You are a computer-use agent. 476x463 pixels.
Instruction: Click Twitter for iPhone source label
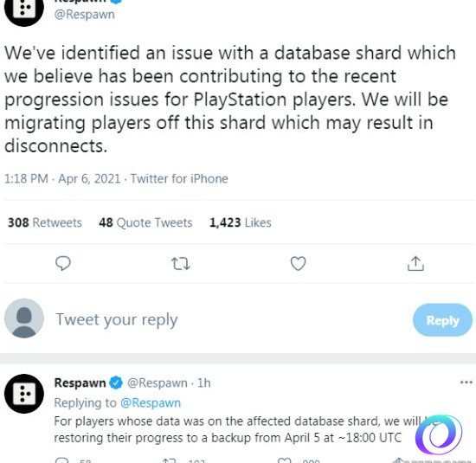[179, 178]
